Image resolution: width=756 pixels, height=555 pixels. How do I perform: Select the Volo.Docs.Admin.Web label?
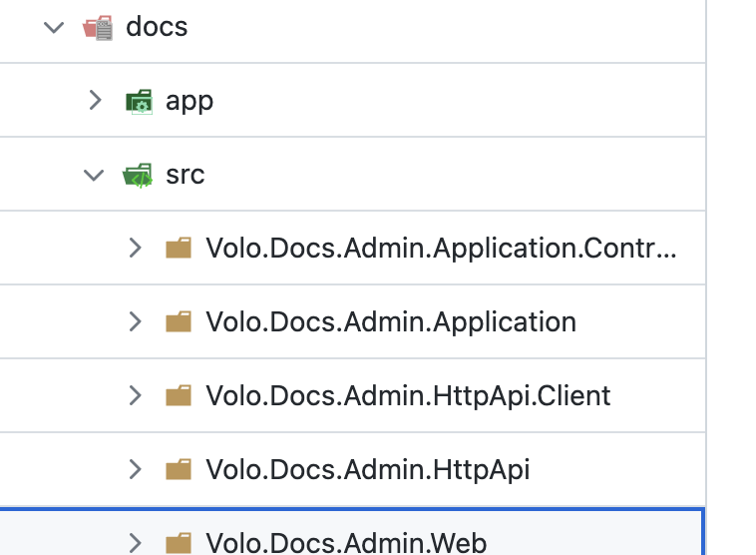[346, 543]
